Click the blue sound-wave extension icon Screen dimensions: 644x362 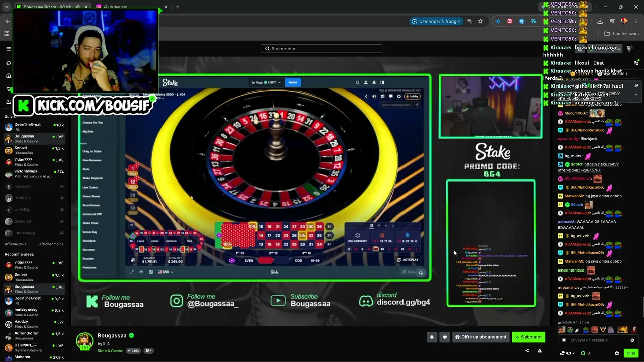(497, 21)
